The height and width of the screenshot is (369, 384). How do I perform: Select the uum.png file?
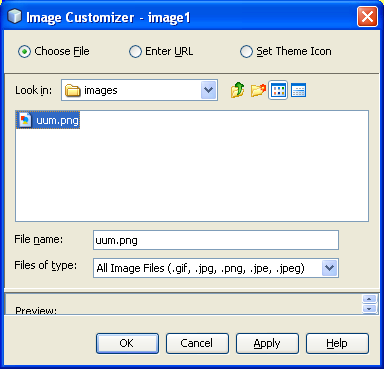tap(48, 120)
